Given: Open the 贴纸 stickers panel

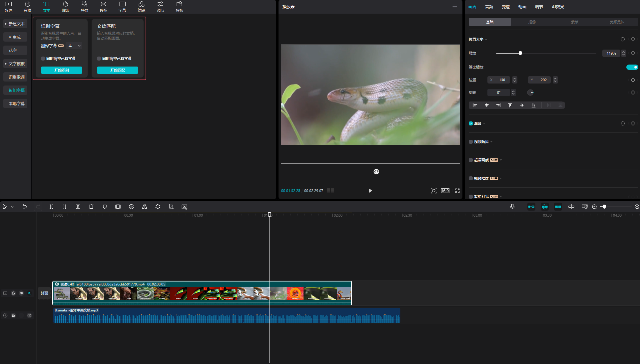Looking at the screenshot, I should coord(66,6).
